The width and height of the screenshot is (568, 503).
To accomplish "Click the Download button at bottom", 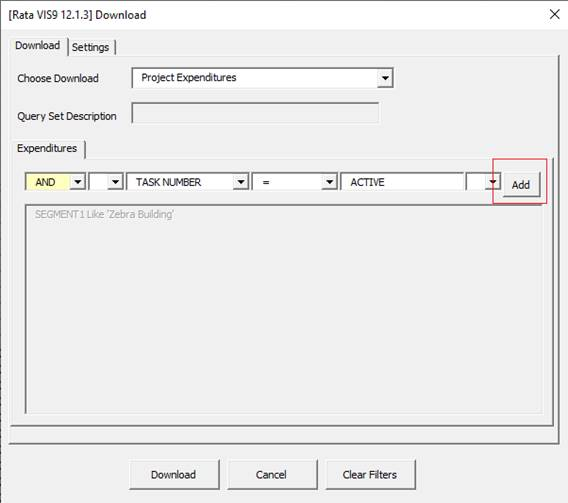I will [174, 475].
